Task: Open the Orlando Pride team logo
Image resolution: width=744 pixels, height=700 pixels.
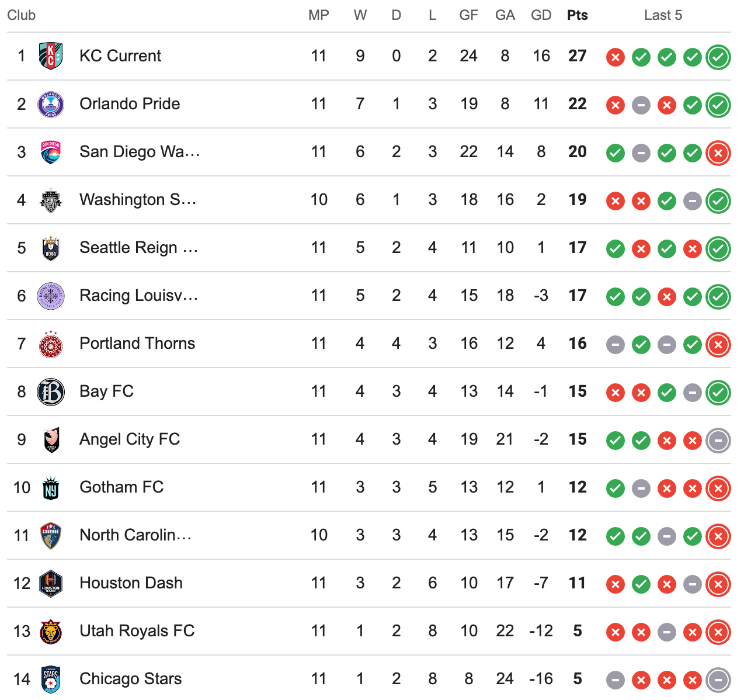Action: pos(51,104)
